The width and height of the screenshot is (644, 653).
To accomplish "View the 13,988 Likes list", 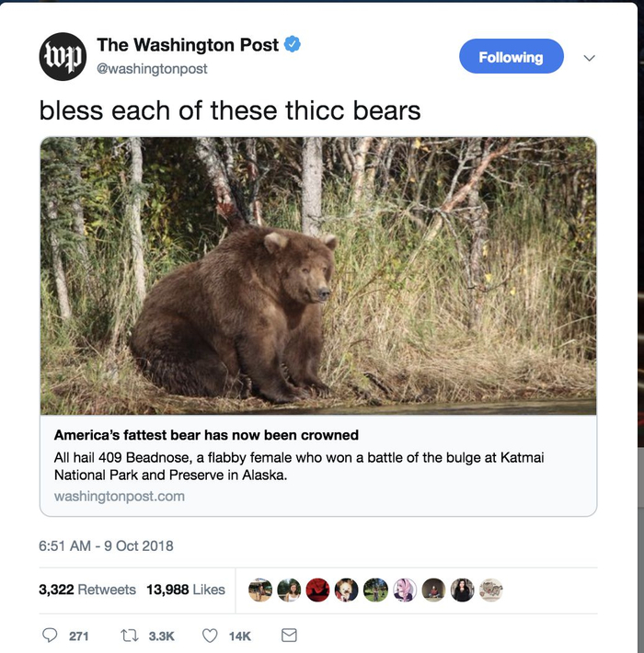I will pos(186,590).
